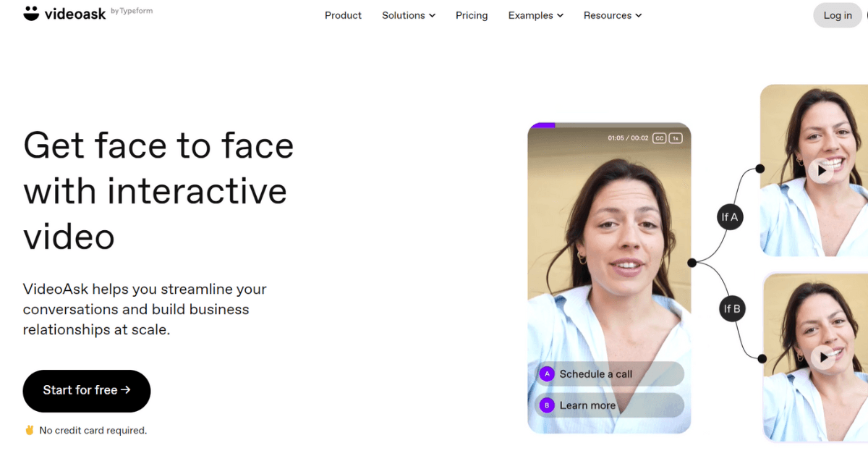Change the 1x playback speed on video

(676, 138)
